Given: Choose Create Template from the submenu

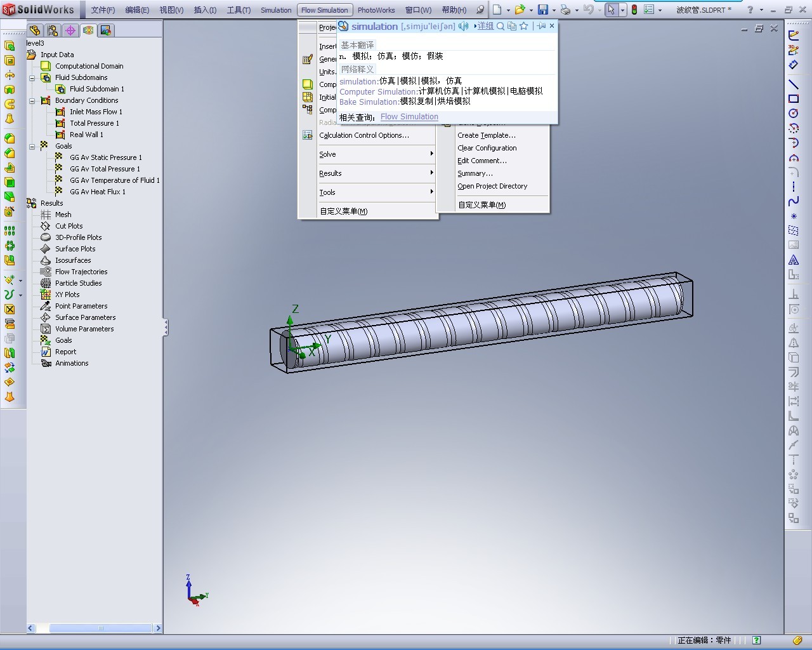Looking at the screenshot, I should coord(487,135).
